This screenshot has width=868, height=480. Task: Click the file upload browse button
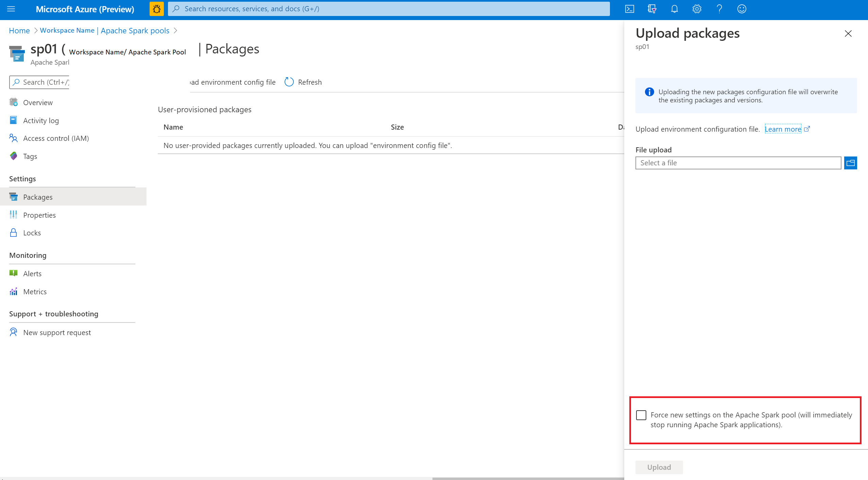(x=851, y=163)
